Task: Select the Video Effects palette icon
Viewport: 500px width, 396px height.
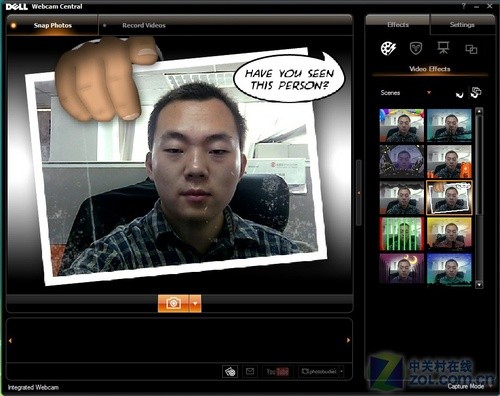Action: click(x=388, y=49)
